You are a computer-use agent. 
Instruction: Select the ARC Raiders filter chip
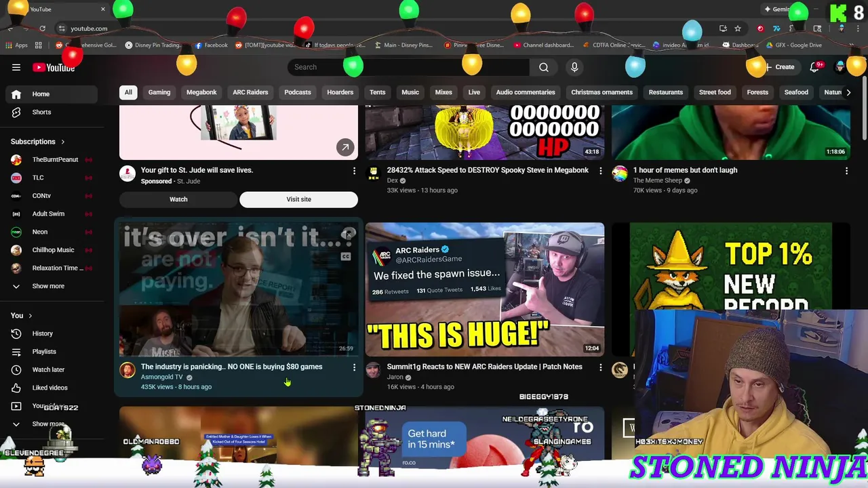pos(250,92)
